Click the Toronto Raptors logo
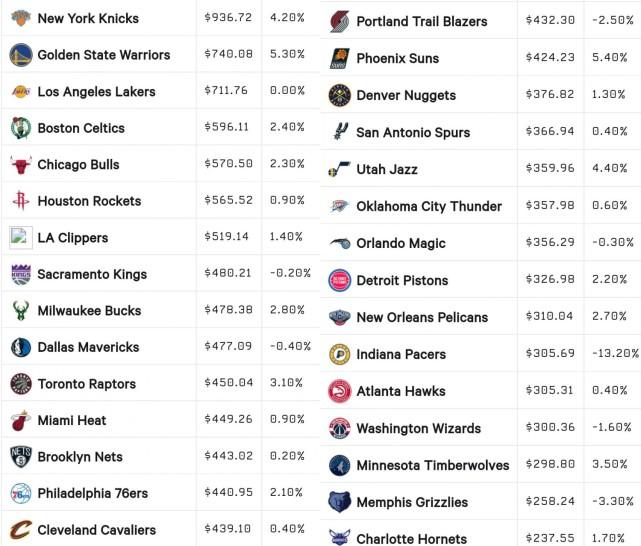The height and width of the screenshot is (546, 641). pyautogui.click(x=20, y=384)
